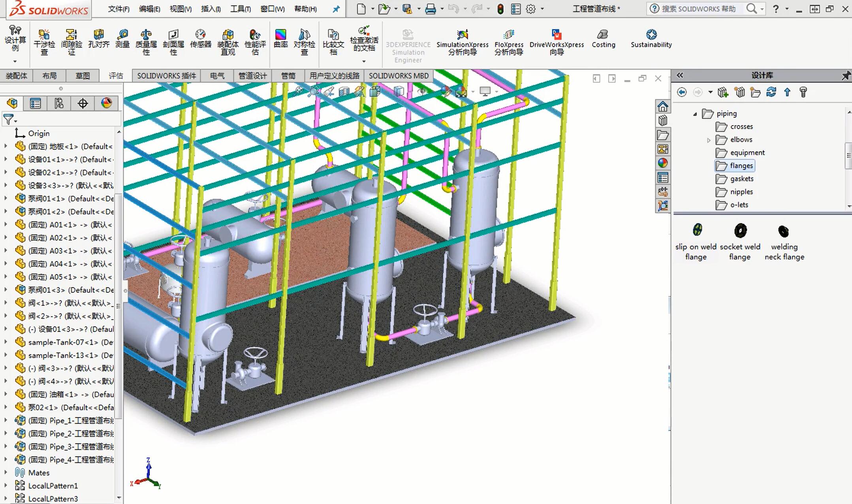Select welding neck flange thumbnail
This screenshot has height=504, width=852.
pyautogui.click(x=784, y=242)
